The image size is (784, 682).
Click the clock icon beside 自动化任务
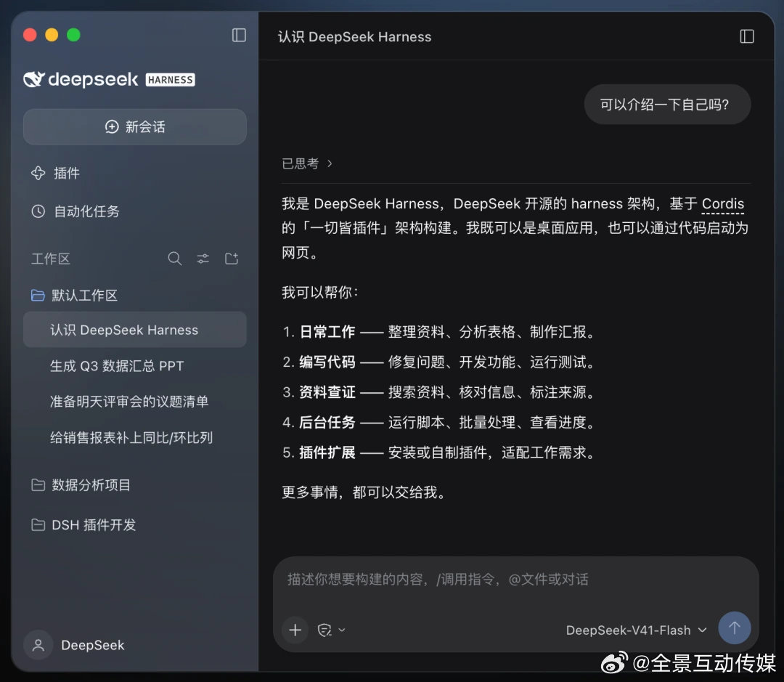coord(38,211)
